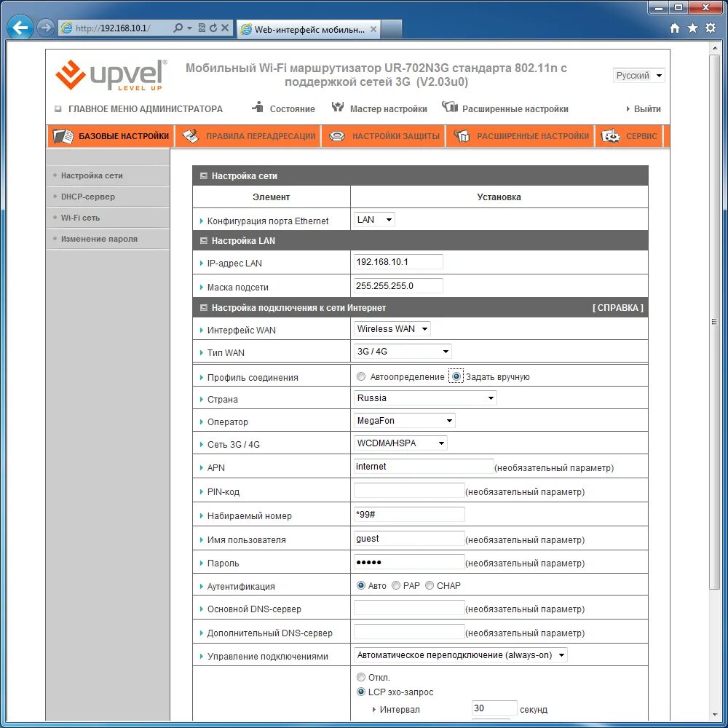Select the Откл. radio button
This screenshot has height=728, width=728.
pyautogui.click(x=361, y=677)
